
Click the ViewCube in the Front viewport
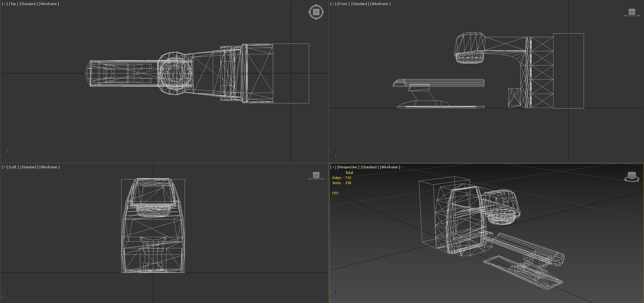632,12
